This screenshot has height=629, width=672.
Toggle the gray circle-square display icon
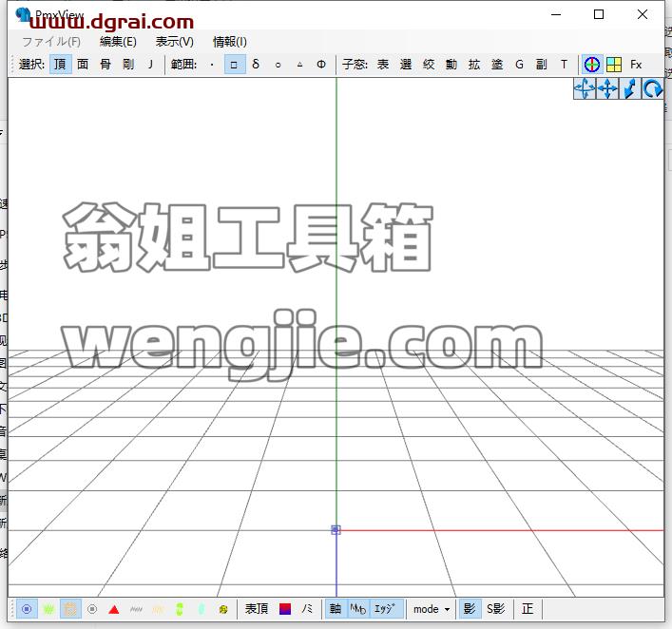pos(92,609)
